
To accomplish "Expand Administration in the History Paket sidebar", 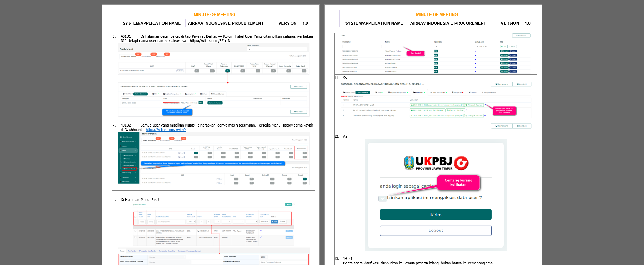I will [128, 142].
